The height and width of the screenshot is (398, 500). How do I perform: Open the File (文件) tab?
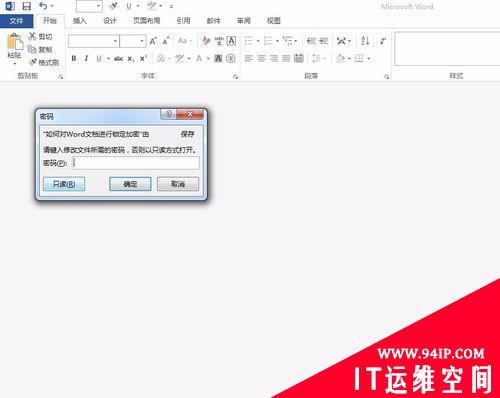point(16,21)
